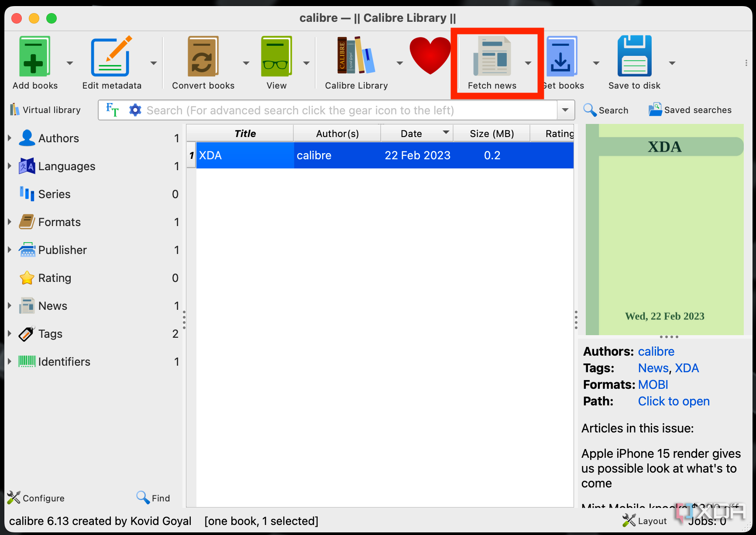The width and height of the screenshot is (756, 535).
Task: Open Saved searches
Action: point(690,110)
